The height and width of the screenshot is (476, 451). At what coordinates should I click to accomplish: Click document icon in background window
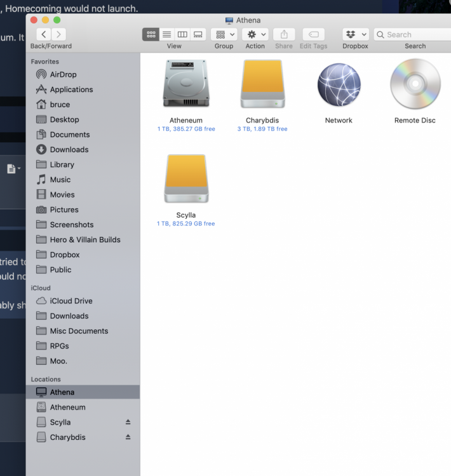(11, 169)
